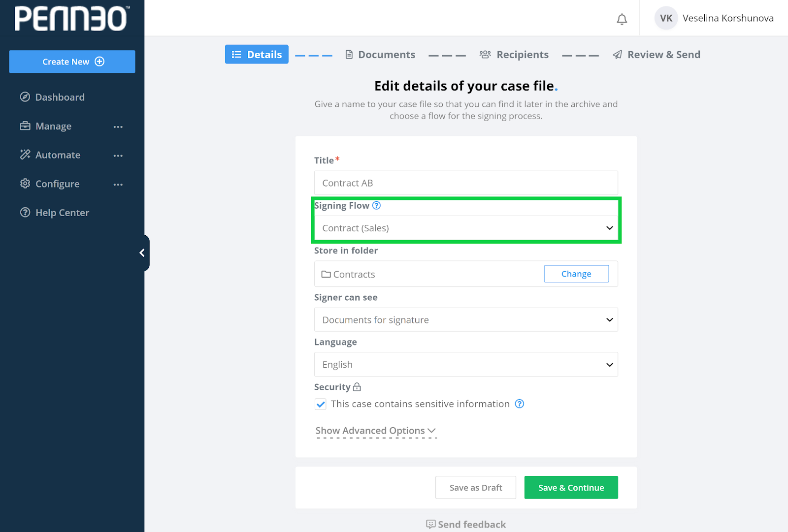Open the Configure more options menu
This screenshot has height=532, width=788.
(118, 185)
